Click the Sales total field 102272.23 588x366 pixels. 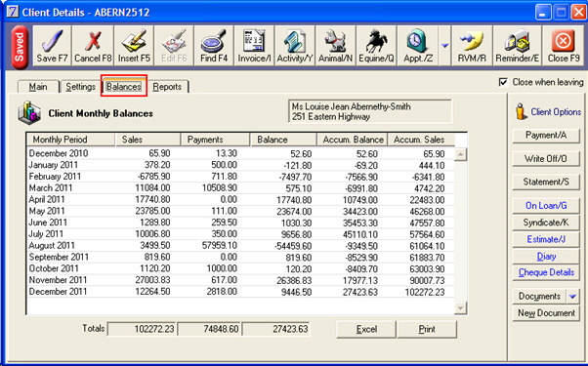point(143,329)
